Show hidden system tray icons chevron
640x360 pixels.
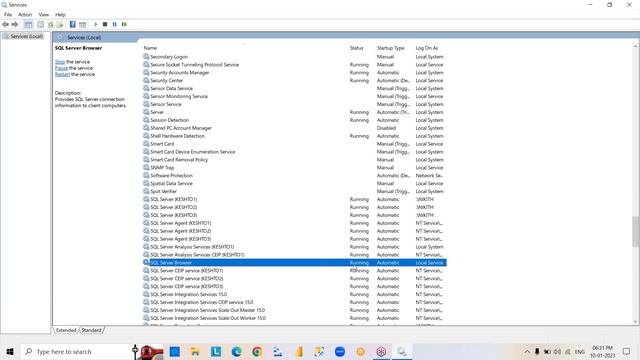click(x=527, y=351)
